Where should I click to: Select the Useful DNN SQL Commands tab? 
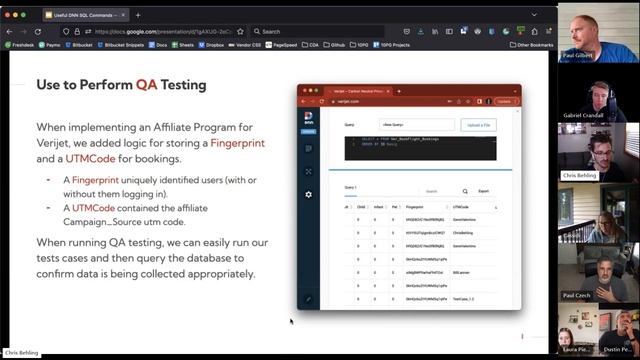pyautogui.click(x=86, y=15)
